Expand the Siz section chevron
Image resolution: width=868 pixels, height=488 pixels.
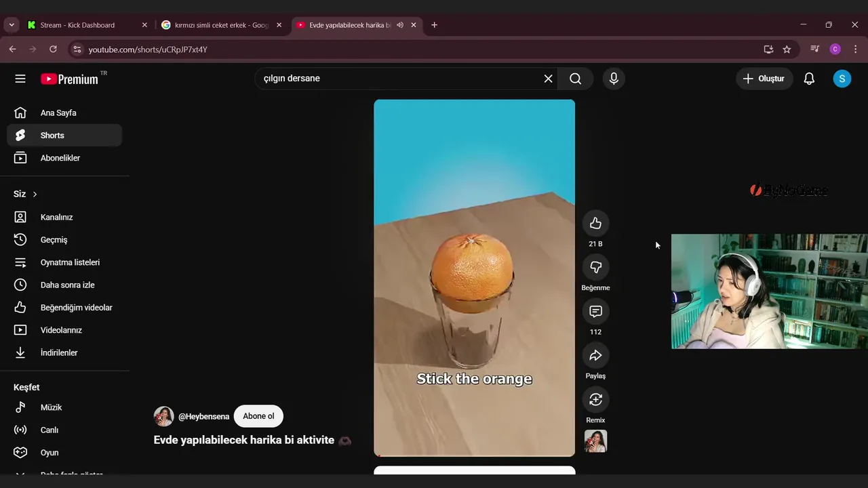pos(35,195)
